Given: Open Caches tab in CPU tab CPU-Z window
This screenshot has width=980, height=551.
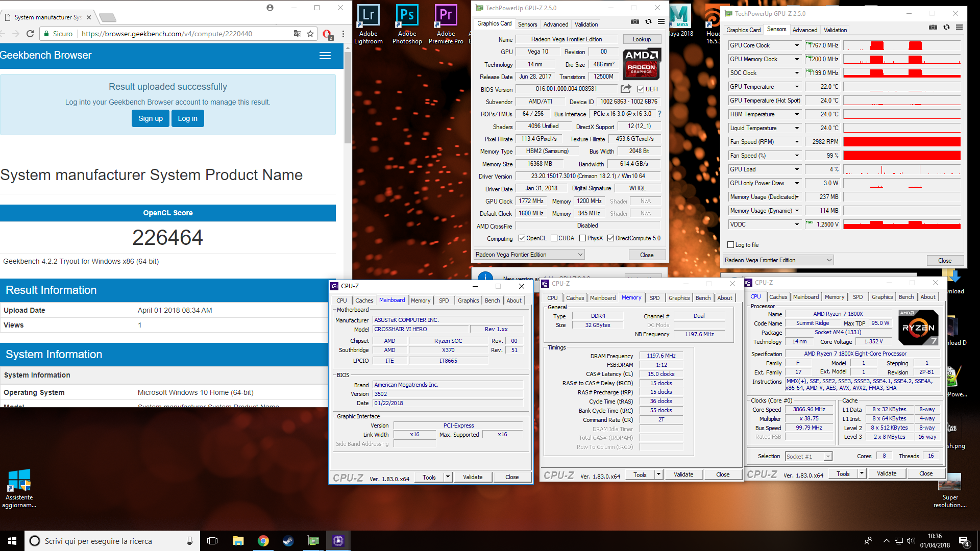Looking at the screenshot, I should 778,297.
